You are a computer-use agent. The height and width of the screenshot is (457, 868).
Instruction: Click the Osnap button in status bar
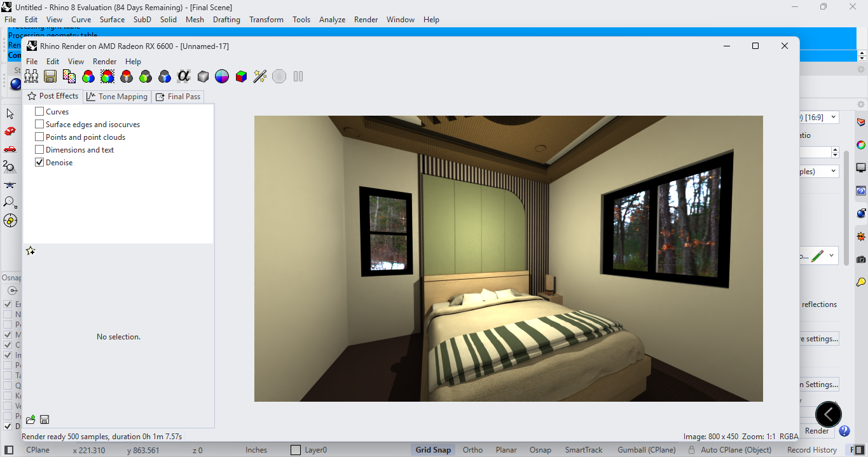click(541, 450)
